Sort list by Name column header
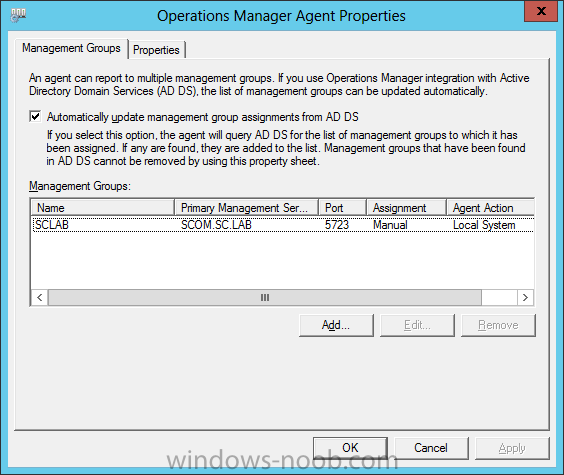Viewport: 564px width, 475px height. [x=103, y=208]
